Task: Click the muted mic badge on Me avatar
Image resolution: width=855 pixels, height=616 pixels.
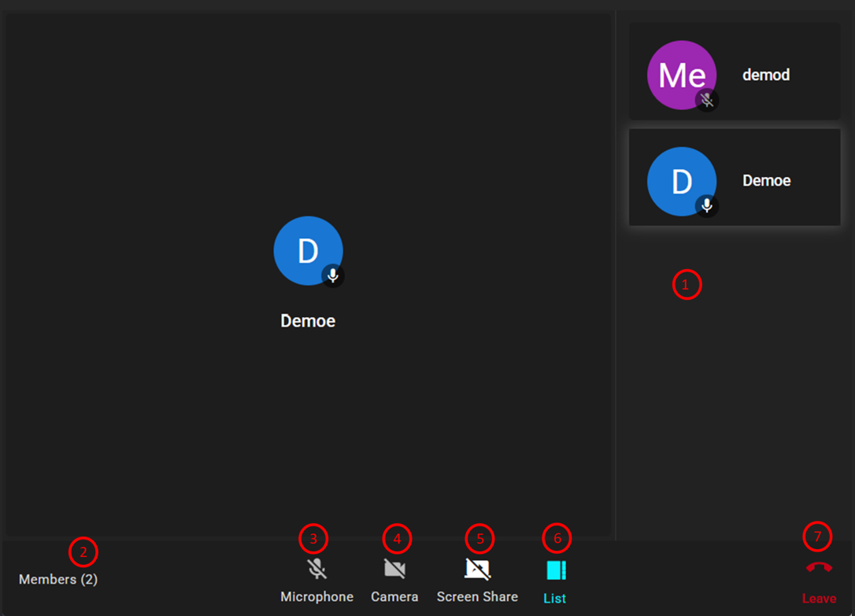Action: tap(707, 100)
